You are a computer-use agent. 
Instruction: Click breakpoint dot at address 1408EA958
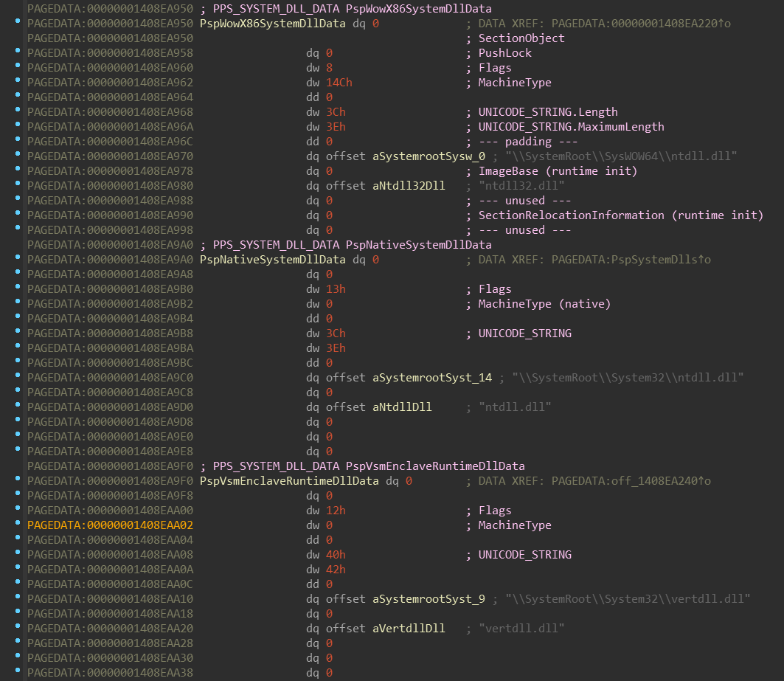pos(18,50)
